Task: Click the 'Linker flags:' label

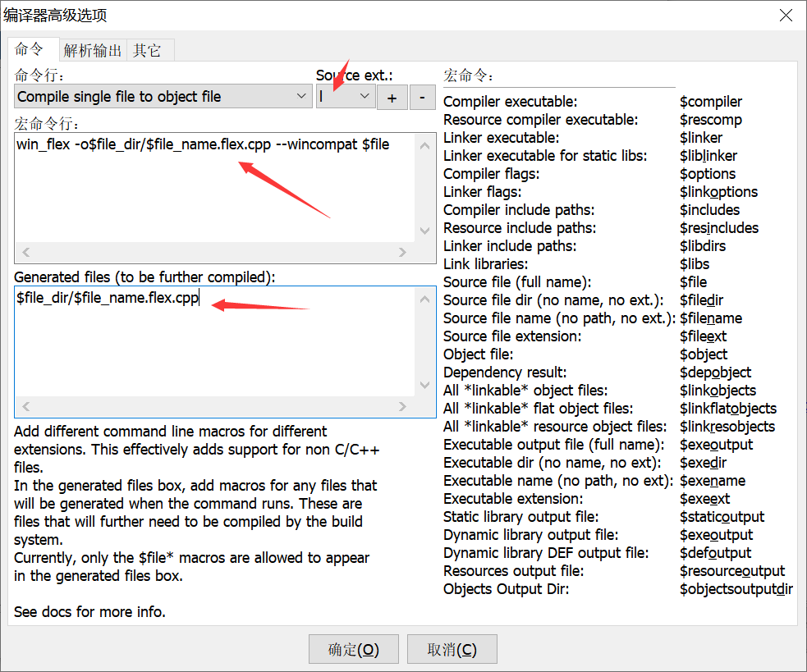Action: [x=483, y=192]
